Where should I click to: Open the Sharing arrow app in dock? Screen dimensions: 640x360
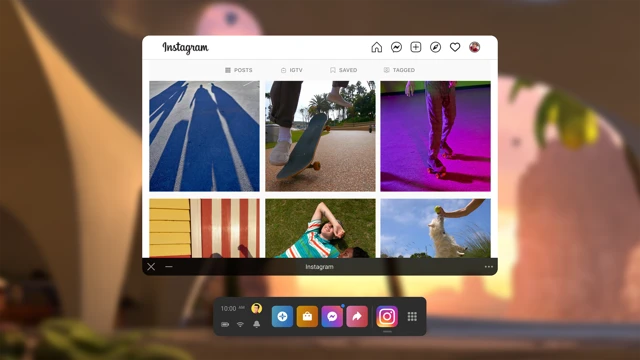click(357, 316)
